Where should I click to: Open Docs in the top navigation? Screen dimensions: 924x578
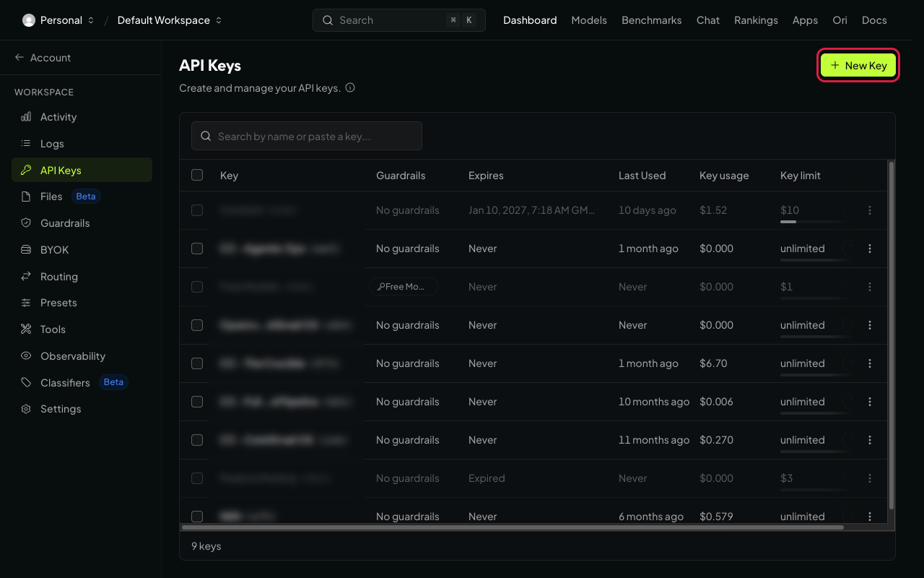874,20
